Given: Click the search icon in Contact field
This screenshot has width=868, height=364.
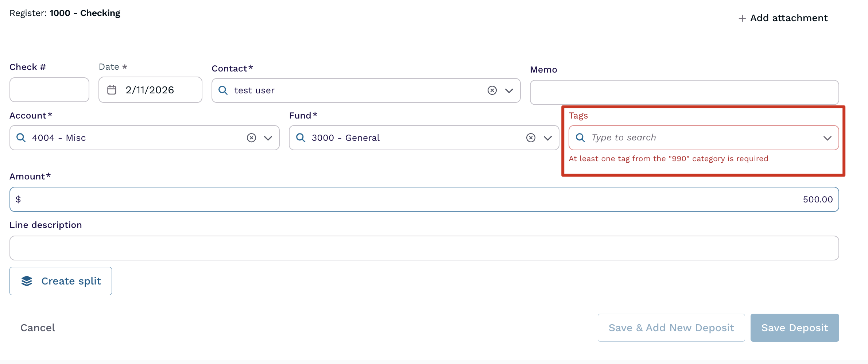Looking at the screenshot, I should (x=223, y=90).
